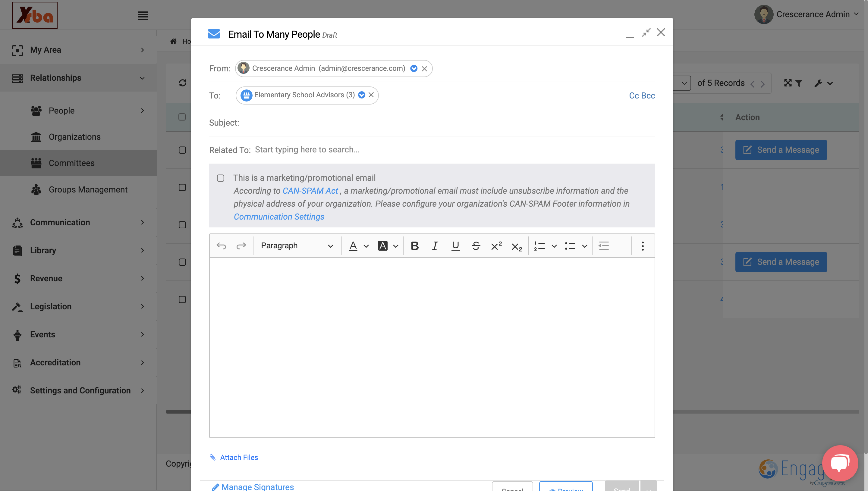Check the third record row checkbox
This screenshot has height=491, width=868.
click(182, 225)
